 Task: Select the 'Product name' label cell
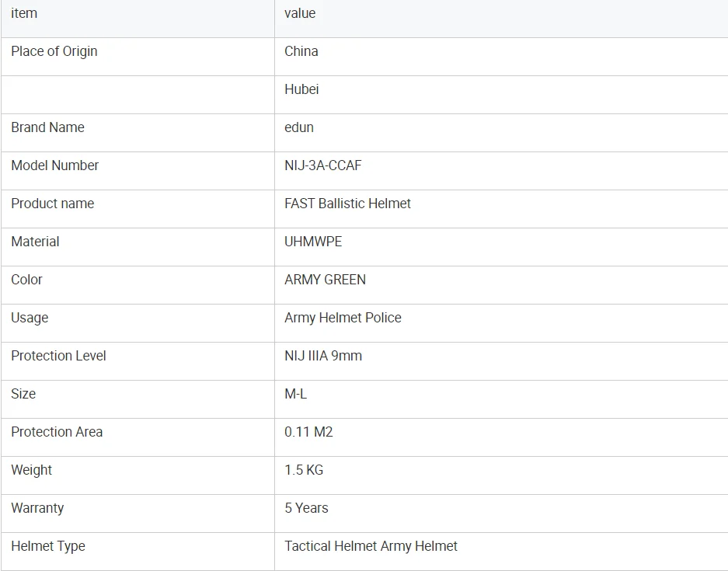53,204
